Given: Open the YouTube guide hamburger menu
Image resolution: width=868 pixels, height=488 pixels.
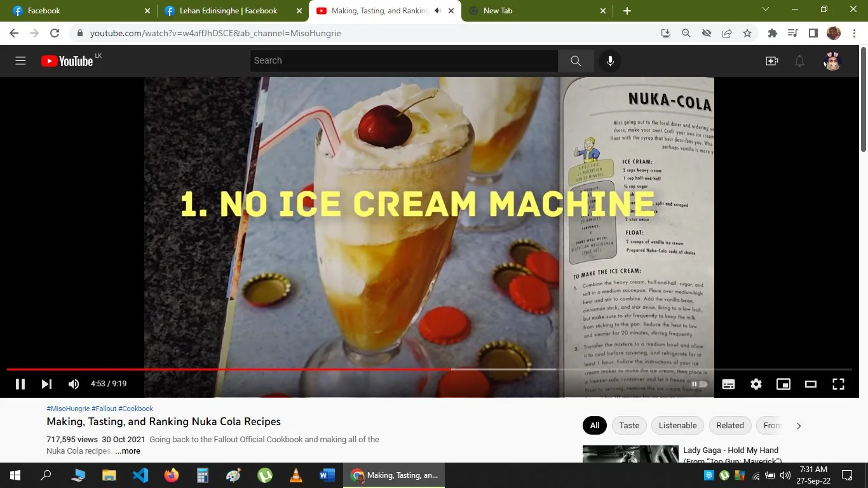Looking at the screenshot, I should click(x=20, y=61).
